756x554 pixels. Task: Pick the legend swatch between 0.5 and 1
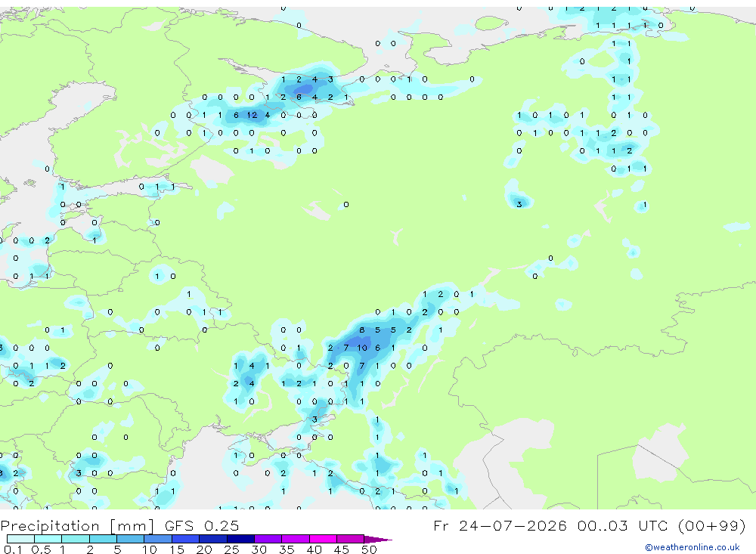[48, 539]
